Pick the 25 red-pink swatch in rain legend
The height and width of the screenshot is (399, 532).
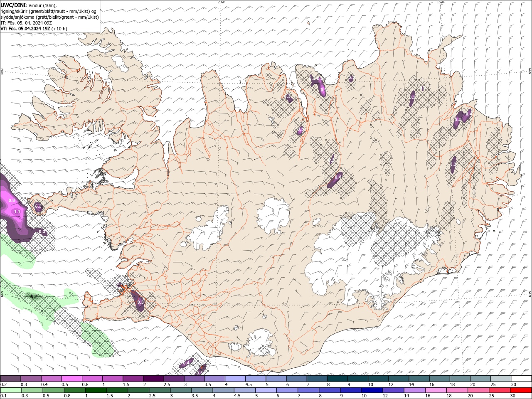(500, 390)
